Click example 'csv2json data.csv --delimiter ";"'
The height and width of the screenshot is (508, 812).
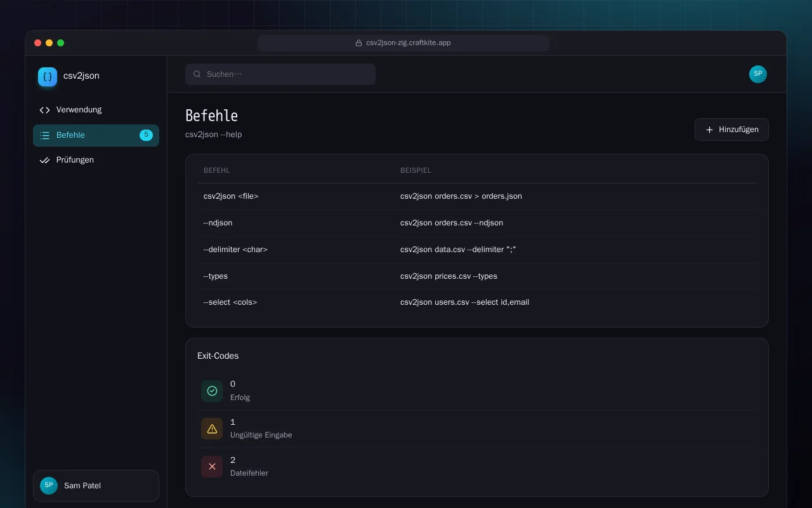(458, 250)
